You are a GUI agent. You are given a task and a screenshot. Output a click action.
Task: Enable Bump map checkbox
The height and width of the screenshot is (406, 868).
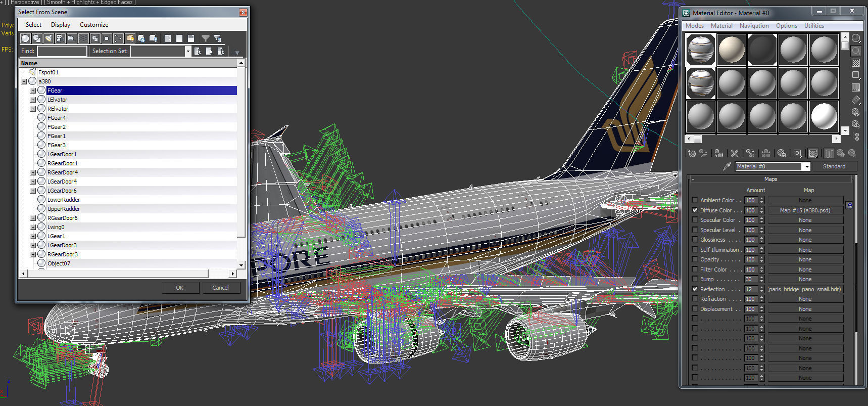695,279
